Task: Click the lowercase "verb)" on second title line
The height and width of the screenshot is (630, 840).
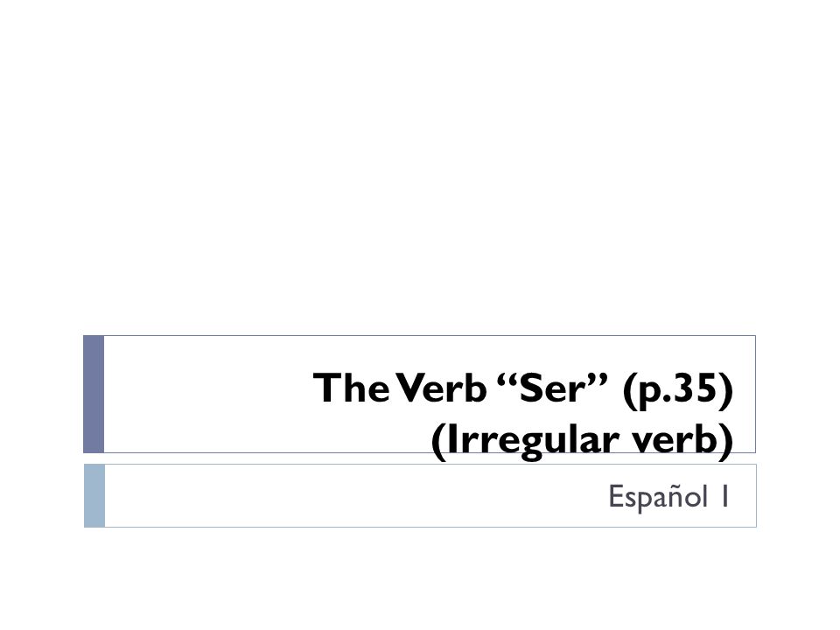Action: [x=682, y=441]
